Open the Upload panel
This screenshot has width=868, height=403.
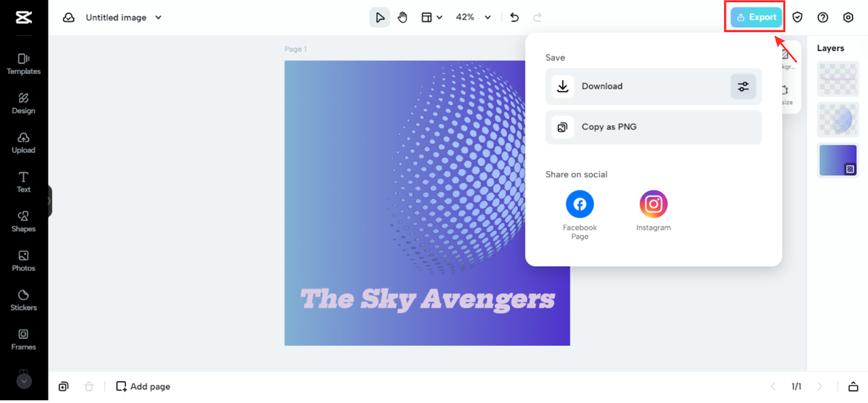pyautogui.click(x=24, y=142)
